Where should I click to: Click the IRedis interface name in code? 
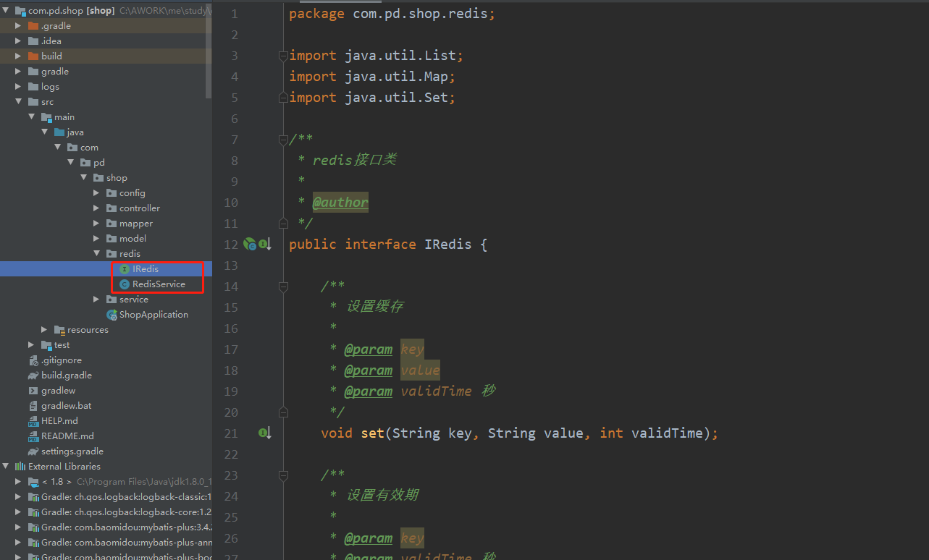pos(447,245)
